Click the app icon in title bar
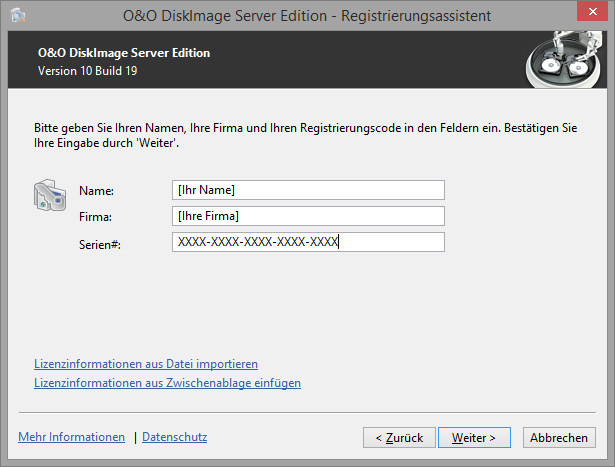The width and height of the screenshot is (615, 467). click(x=18, y=16)
